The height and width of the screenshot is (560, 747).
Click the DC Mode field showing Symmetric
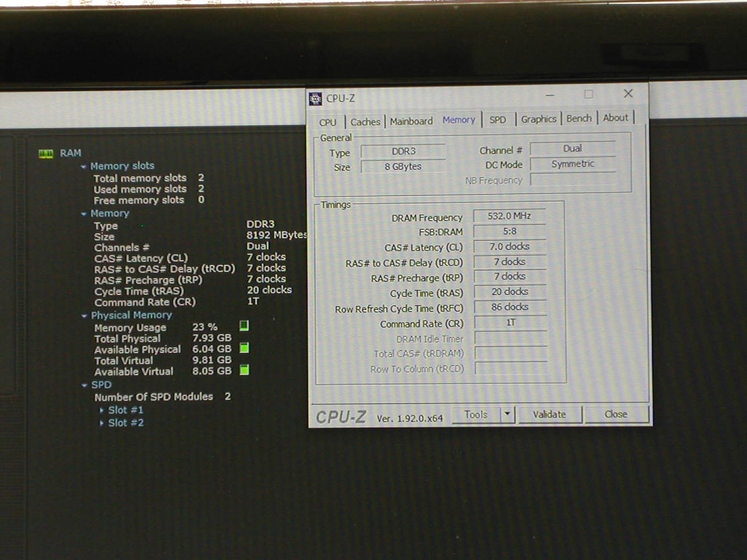pyautogui.click(x=573, y=164)
